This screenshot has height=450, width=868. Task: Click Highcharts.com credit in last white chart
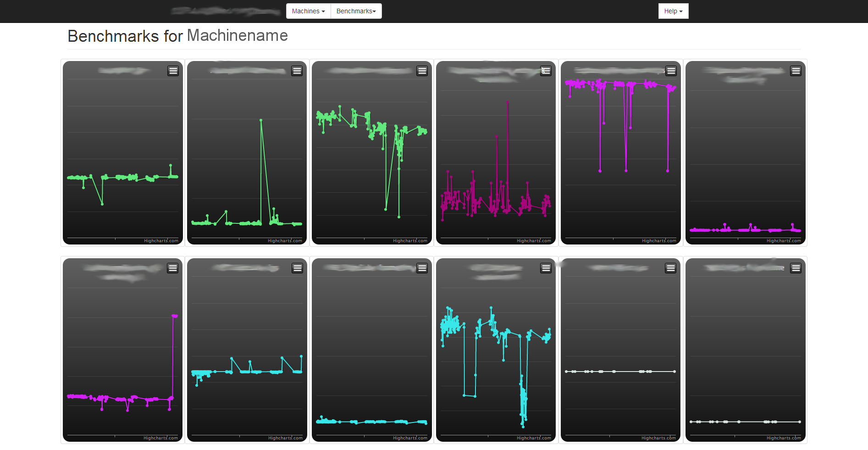784,438
